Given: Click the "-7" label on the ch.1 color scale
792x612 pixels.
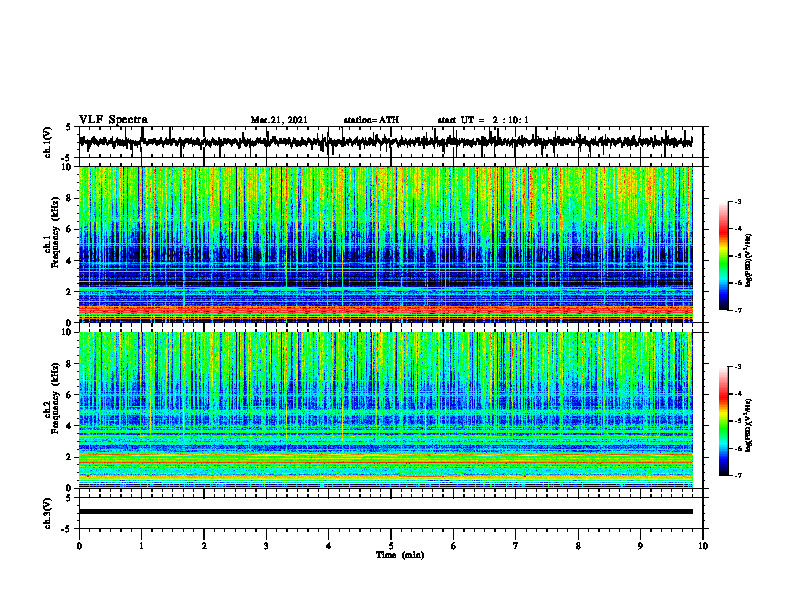Looking at the screenshot, I should point(738,310).
